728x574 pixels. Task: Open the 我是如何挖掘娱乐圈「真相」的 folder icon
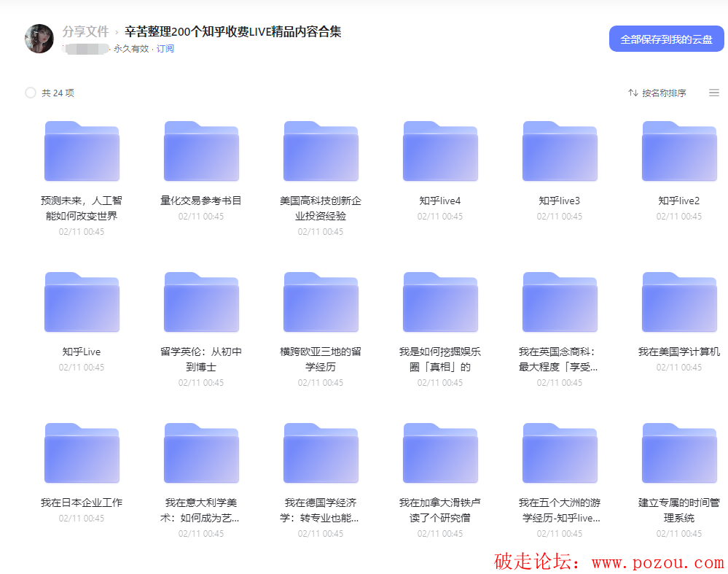[x=440, y=302]
